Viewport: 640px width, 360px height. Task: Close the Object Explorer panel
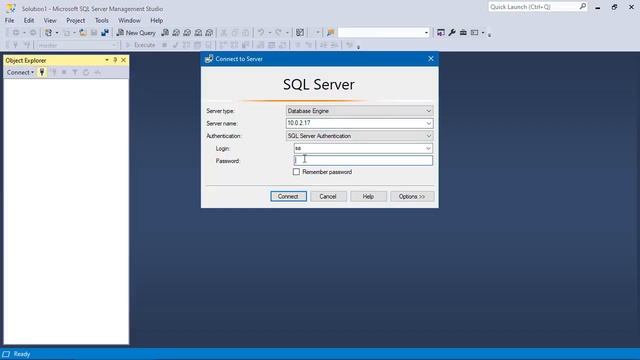[x=124, y=60]
